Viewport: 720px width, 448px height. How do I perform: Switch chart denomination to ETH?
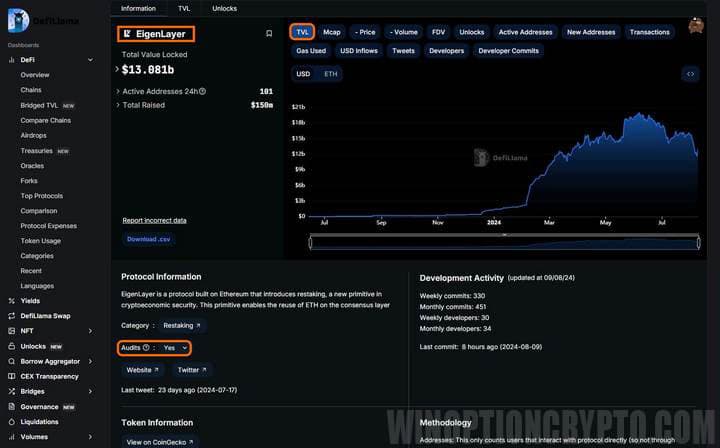click(331, 74)
